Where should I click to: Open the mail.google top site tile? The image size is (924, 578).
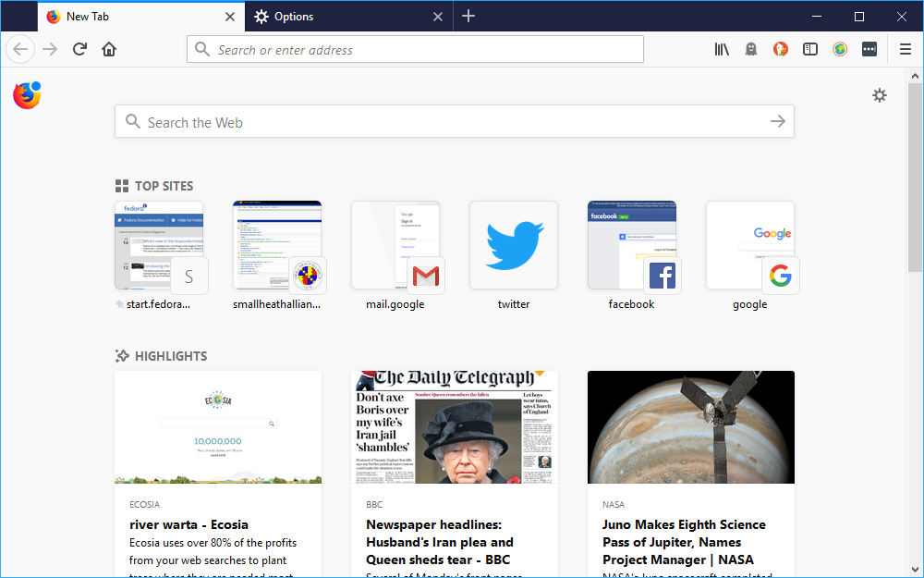pos(395,245)
